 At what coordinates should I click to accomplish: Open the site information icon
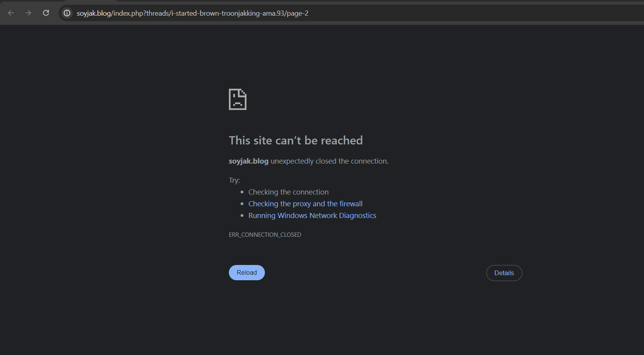(x=67, y=13)
